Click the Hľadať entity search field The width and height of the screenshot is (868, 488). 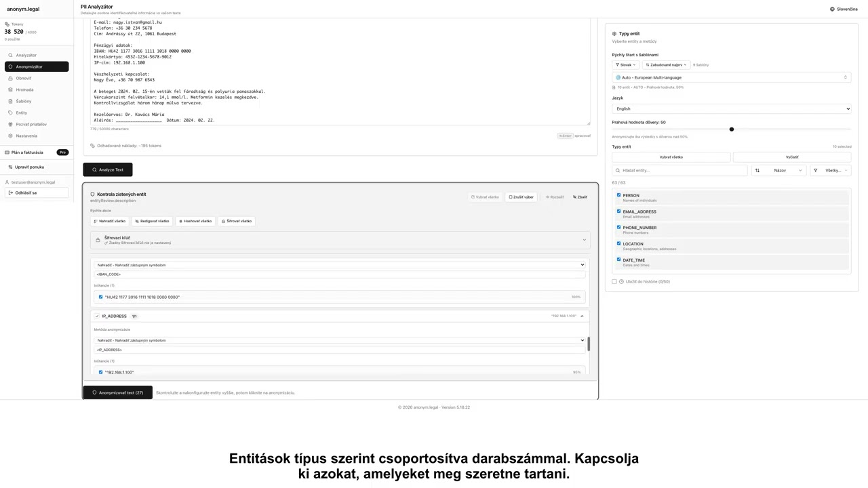click(680, 171)
